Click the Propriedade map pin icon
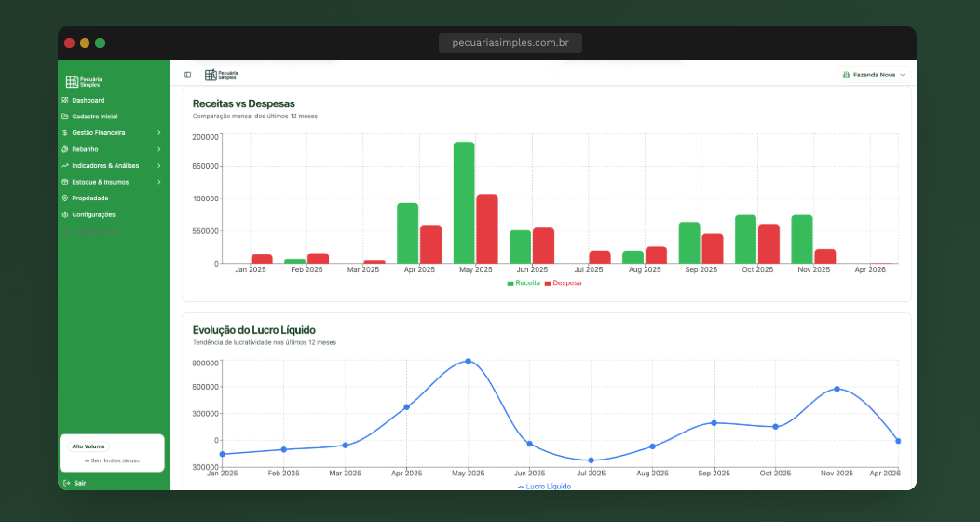Screen dimensions: 980x522 click(64, 198)
